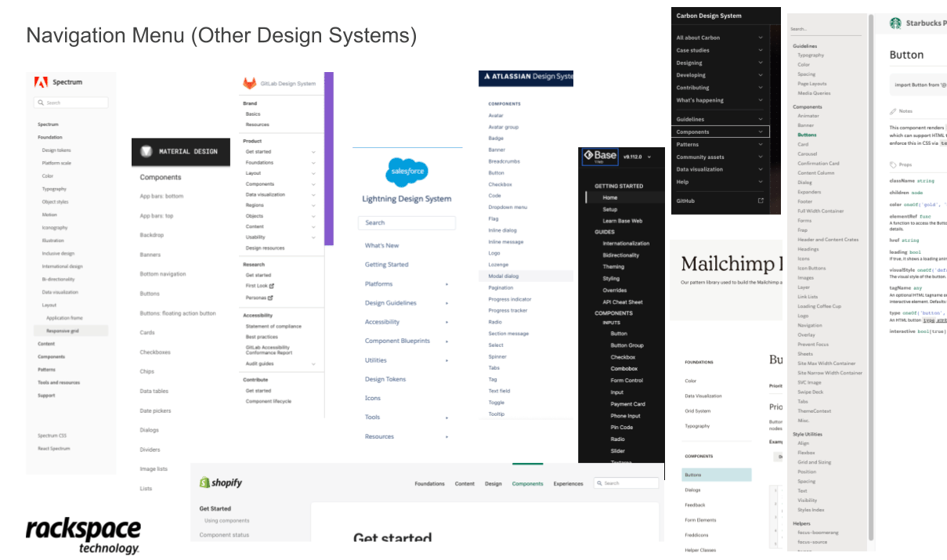
Task: Click the GitLab fox logo
Action: 249,84
